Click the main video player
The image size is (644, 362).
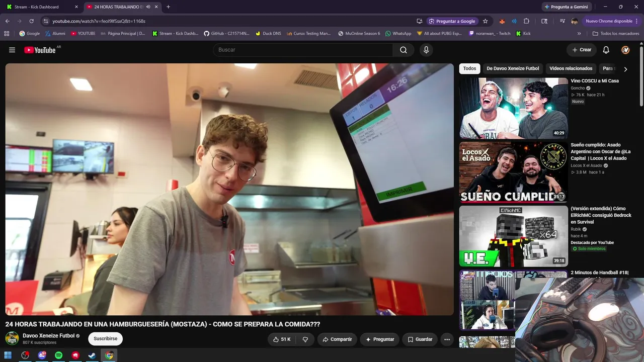(229, 189)
